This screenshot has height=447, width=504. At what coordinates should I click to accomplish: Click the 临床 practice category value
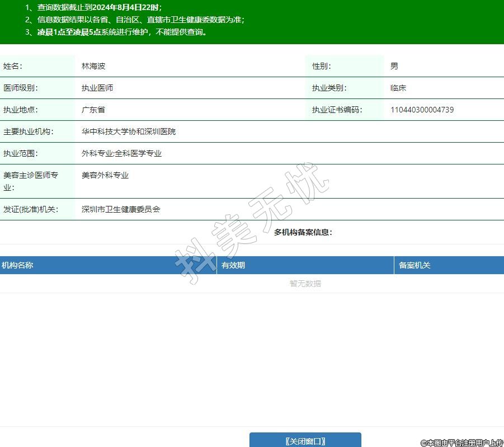(x=398, y=88)
